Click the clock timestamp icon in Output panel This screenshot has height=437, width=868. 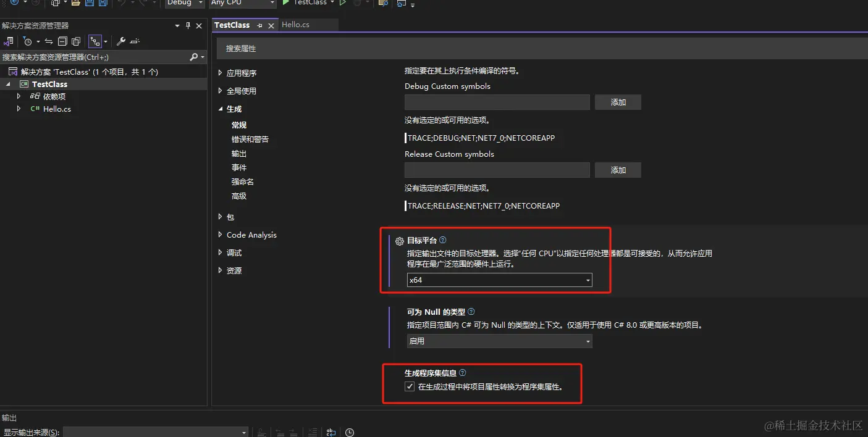(350, 433)
